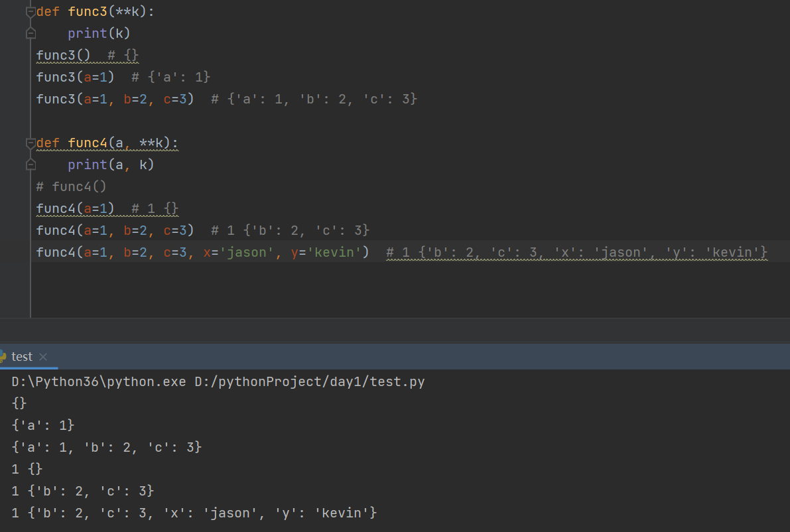This screenshot has height=532, width=790.
Task: Click the python.exe command line in console
Action: pos(218,382)
